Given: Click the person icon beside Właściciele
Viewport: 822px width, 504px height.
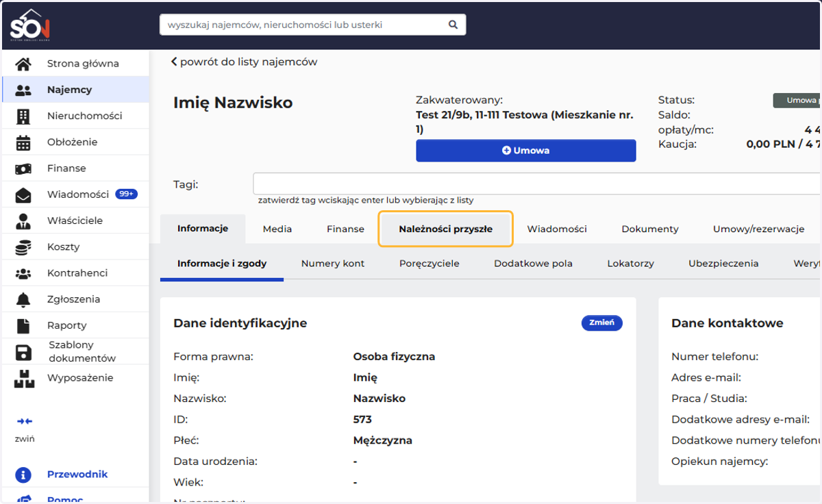Looking at the screenshot, I should point(23,221).
